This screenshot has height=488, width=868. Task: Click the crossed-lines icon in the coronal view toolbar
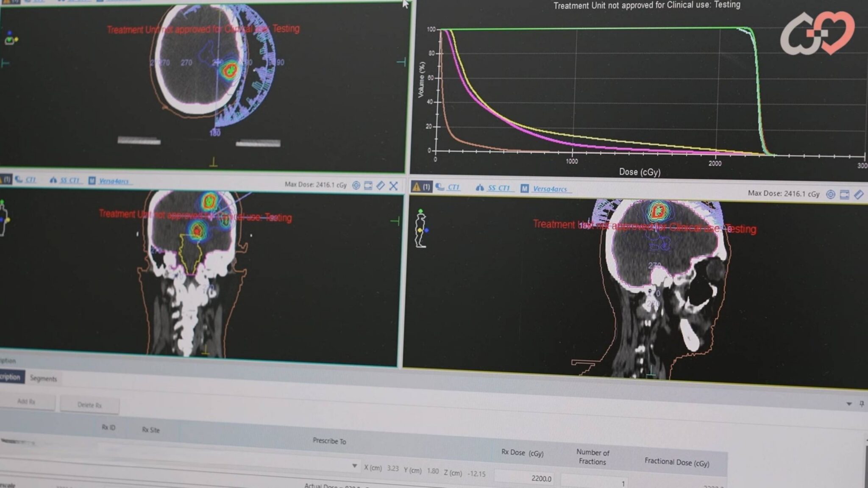click(x=393, y=186)
